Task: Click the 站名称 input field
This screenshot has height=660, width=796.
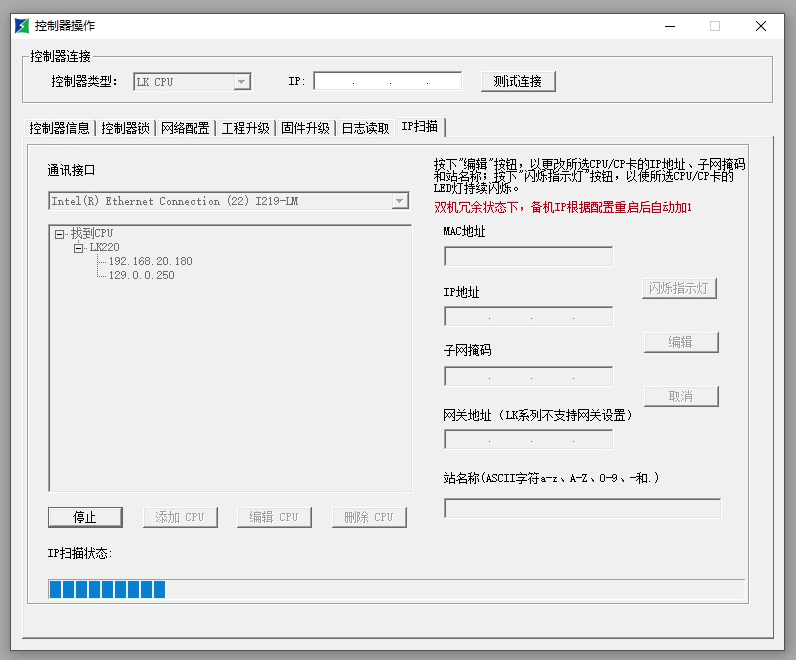Action: (582, 508)
